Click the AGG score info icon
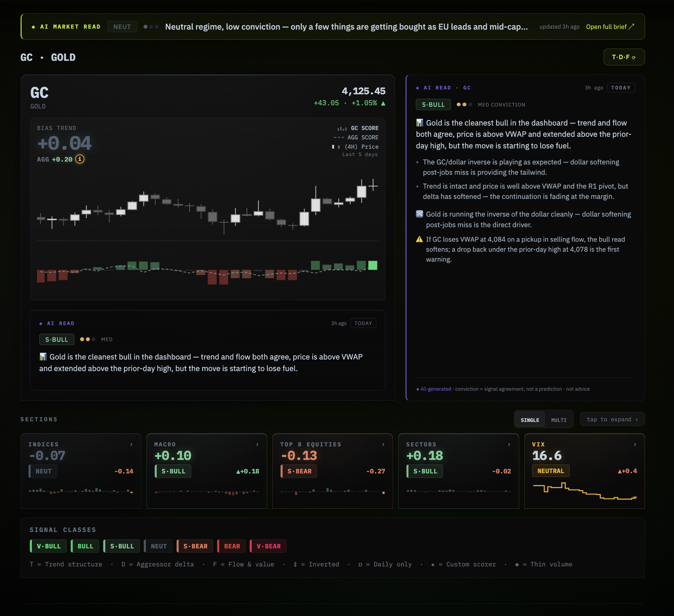This screenshot has width=674, height=616. pyautogui.click(x=80, y=159)
